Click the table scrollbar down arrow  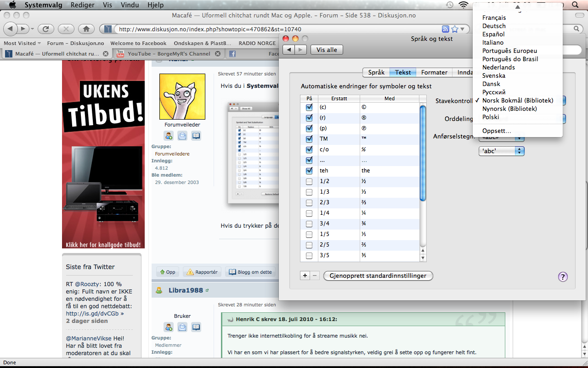423,258
